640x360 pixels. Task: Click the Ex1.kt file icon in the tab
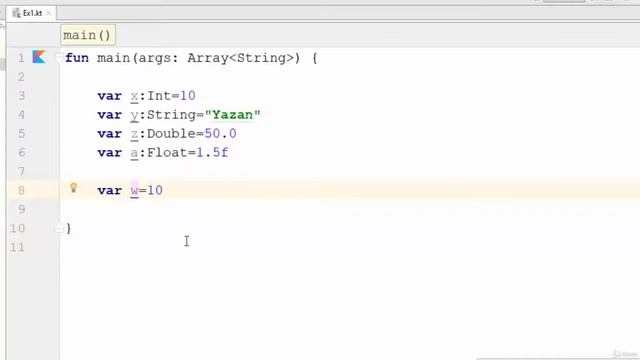coord(16,13)
